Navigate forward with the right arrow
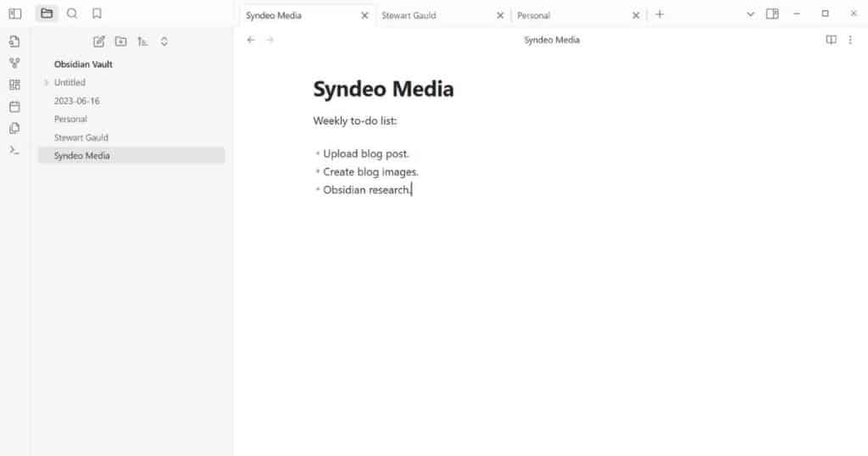This screenshot has height=456, width=868. click(x=270, y=40)
